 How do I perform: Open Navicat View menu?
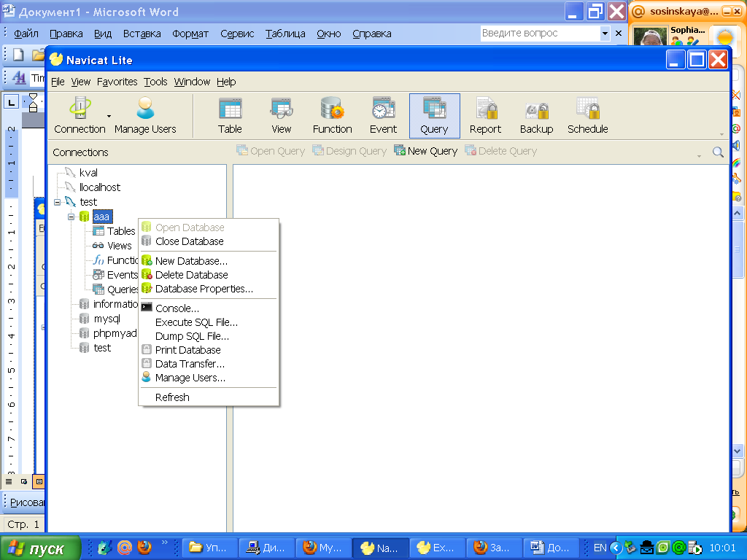coord(80,82)
